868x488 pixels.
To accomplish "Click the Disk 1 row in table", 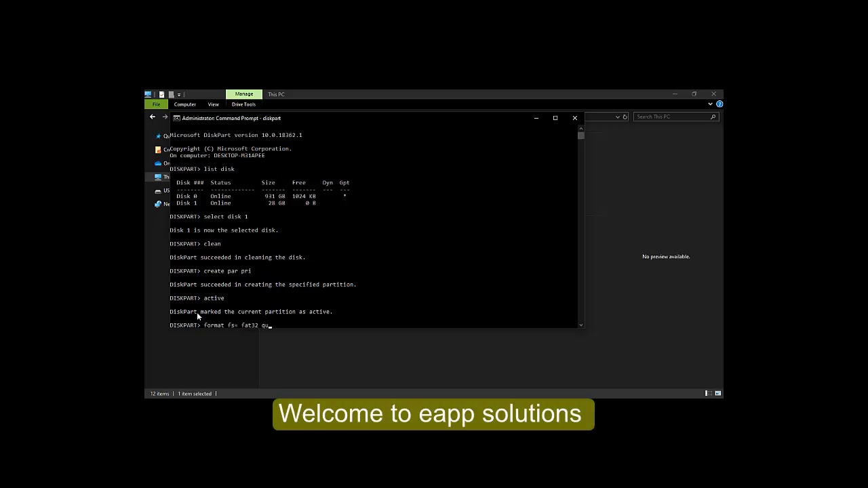I will pyautogui.click(x=246, y=203).
